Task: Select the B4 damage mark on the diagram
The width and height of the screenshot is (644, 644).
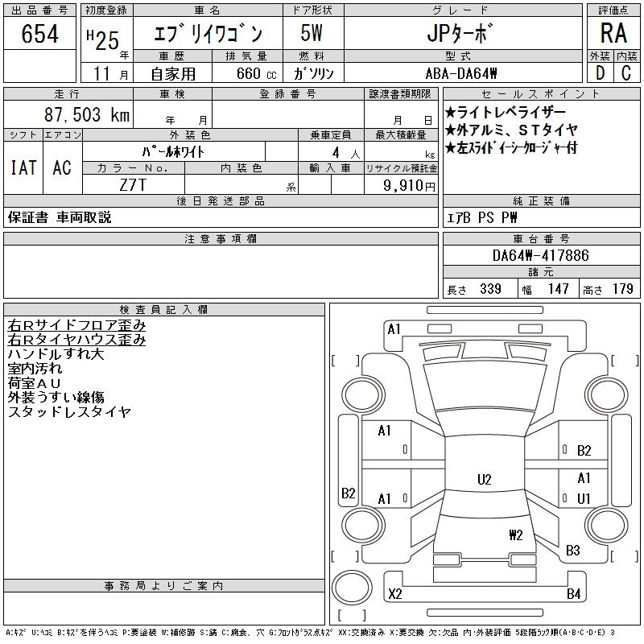Action: [574, 593]
